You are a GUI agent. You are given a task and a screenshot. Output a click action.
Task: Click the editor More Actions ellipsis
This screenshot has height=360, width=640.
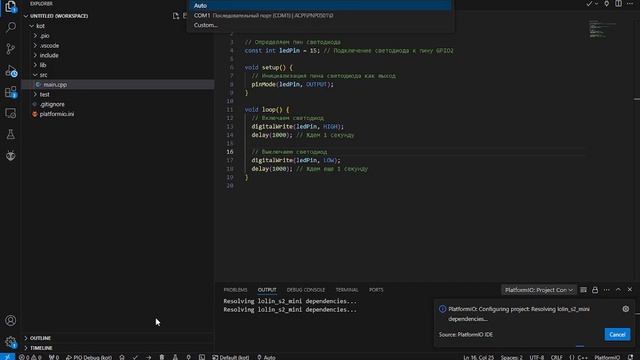pos(630,4)
